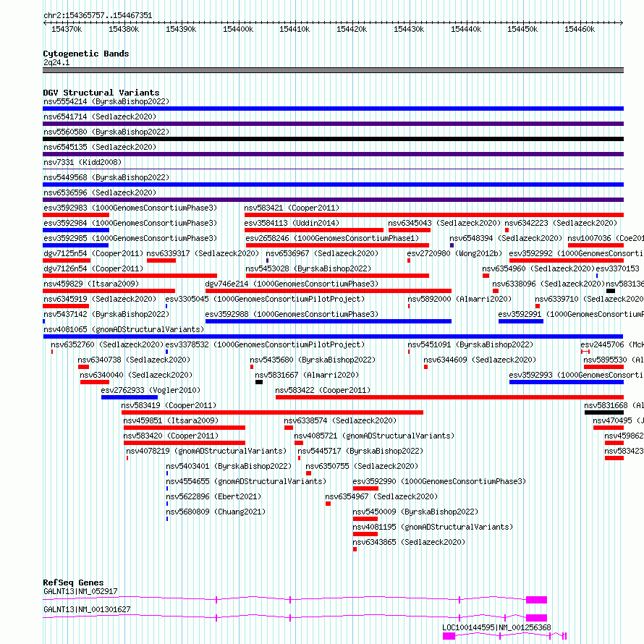Click LOC100144595|NM_001256368 gene label
This screenshot has height=644, width=644.
pyautogui.click(x=496, y=627)
